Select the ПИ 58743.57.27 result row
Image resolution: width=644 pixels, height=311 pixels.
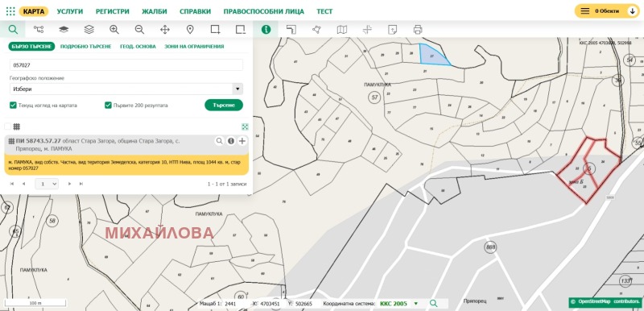click(126, 144)
